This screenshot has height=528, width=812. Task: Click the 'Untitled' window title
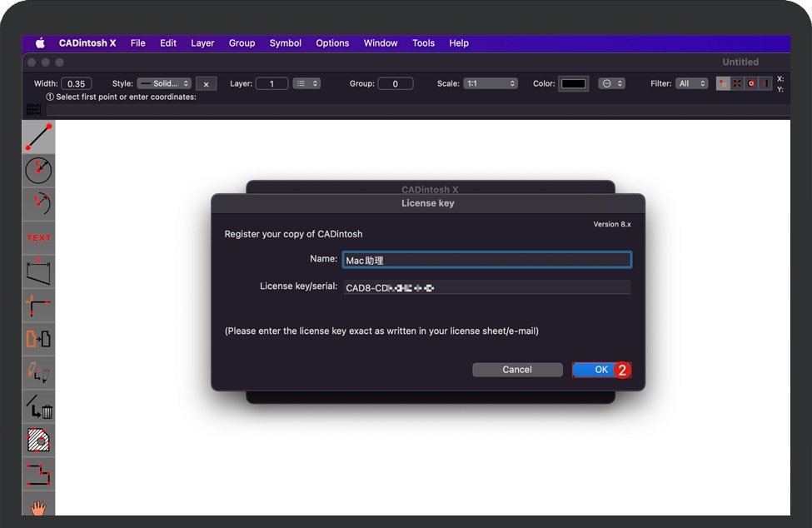[740, 62]
